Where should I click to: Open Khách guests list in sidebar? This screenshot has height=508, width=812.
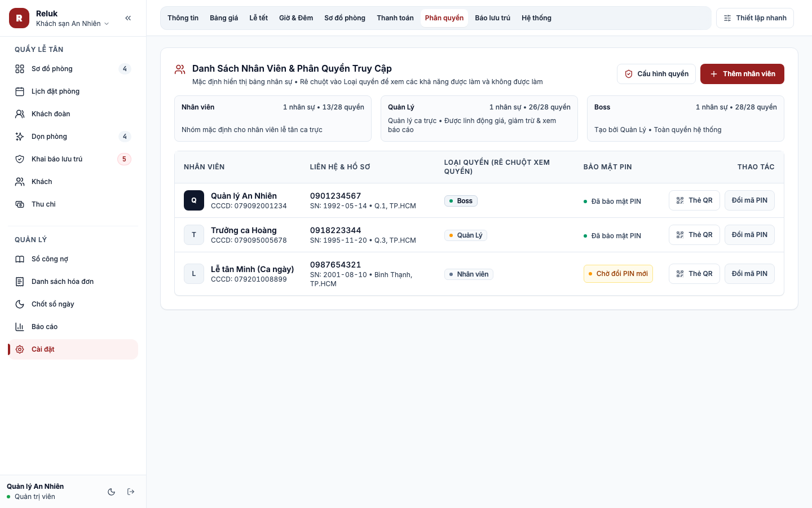[x=73, y=182]
